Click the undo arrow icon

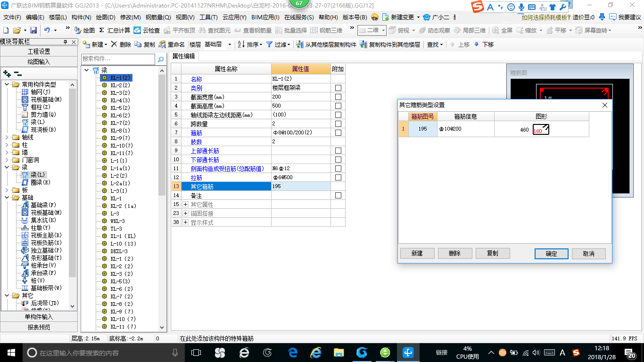tap(47, 30)
